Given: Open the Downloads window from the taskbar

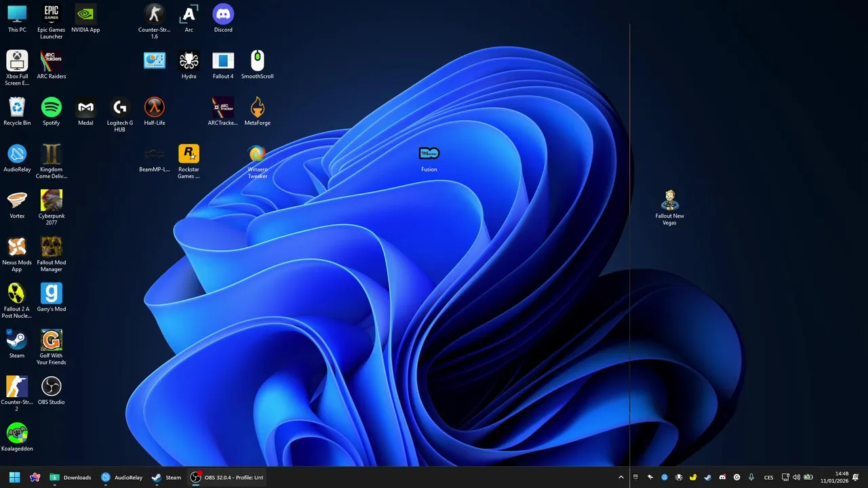Looking at the screenshot, I should [71, 477].
